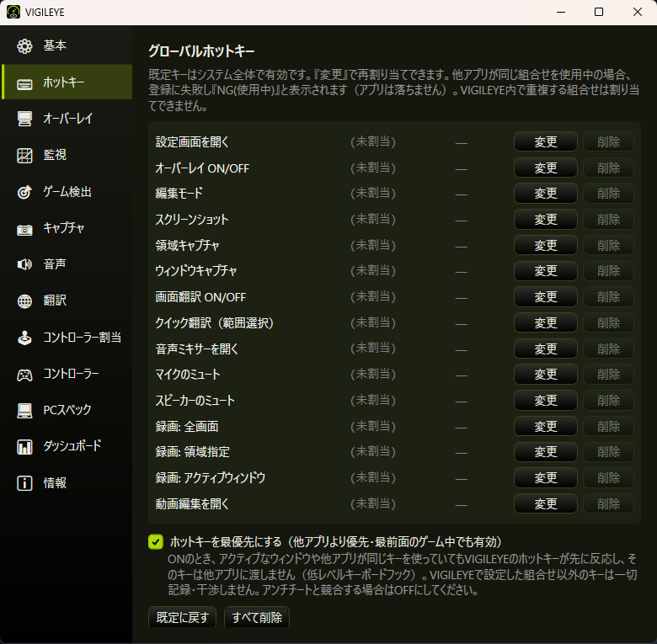Click the gamepad icon beside コントローラー
The height and width of the screenshot is (644, 657).
click(24, 375)
